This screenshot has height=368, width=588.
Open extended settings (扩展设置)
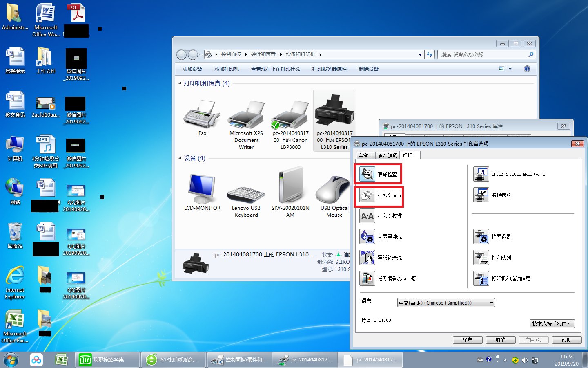pyautogui.click(x=481, y=237)
